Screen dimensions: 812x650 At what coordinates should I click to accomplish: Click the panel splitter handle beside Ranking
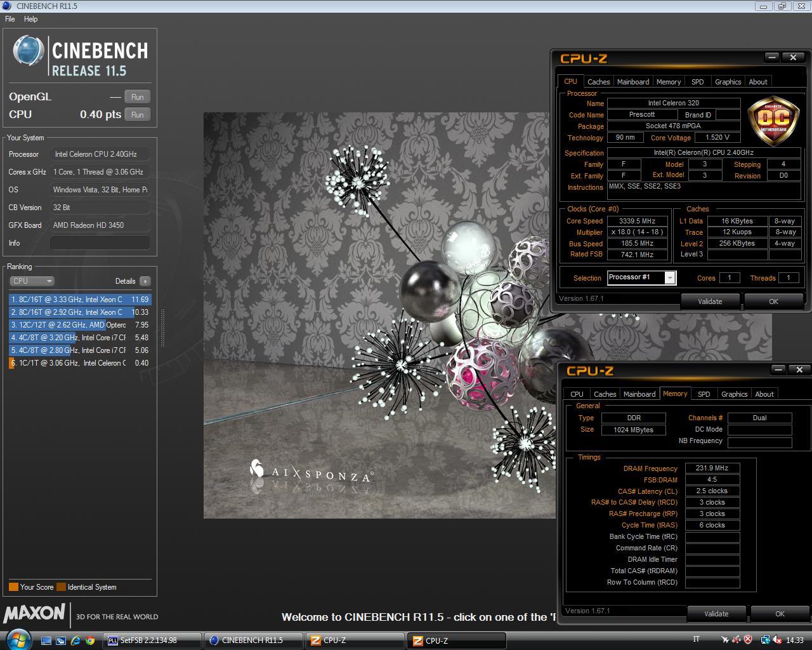click(162, 328)
